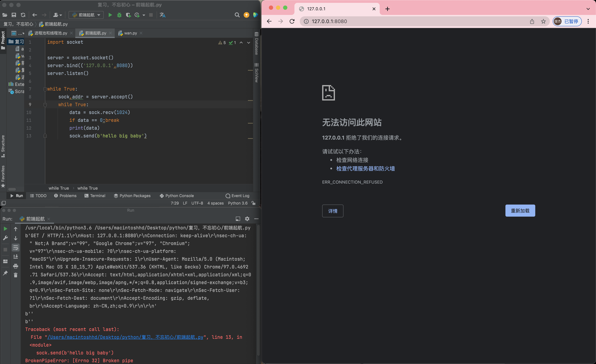Switch to the wan.py editor tab
The height and width of the screenshot is (364, 596).
pyautogui.click(x=130, y=33)
